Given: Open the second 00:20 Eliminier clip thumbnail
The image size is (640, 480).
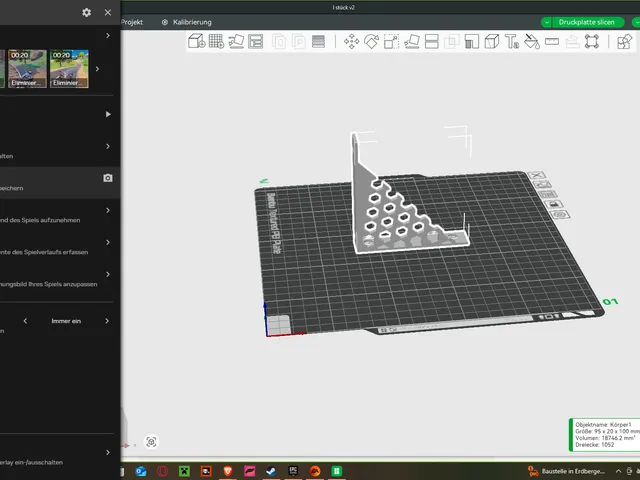Looking at the screenshot, I should pyautogui.click(x=69, y=69).
